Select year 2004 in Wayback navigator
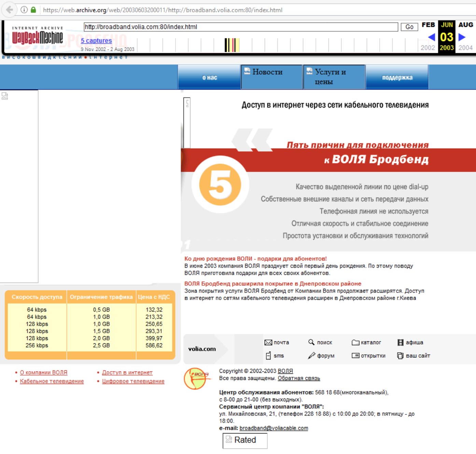476x454 pixels. [465, 48]
